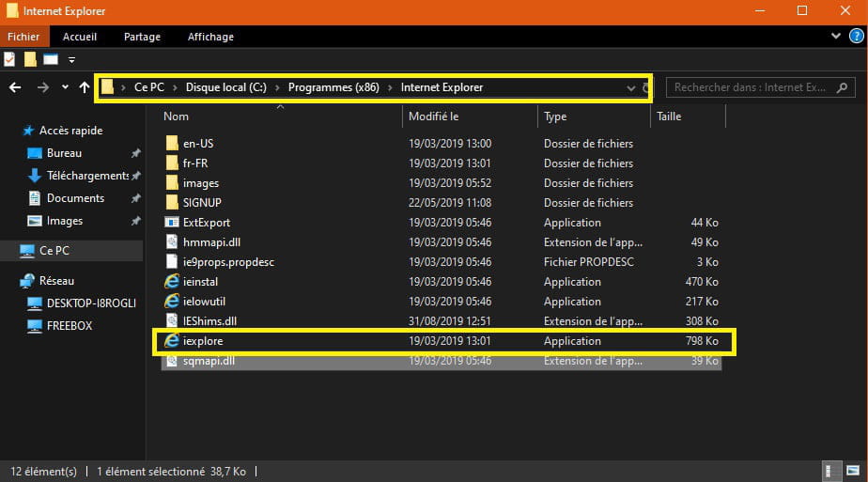Image resolution: width=868 pixels, height=482 pixels.
Task: Select the ie9props.propdesc file icon
Action: click(x=172, y=262)
